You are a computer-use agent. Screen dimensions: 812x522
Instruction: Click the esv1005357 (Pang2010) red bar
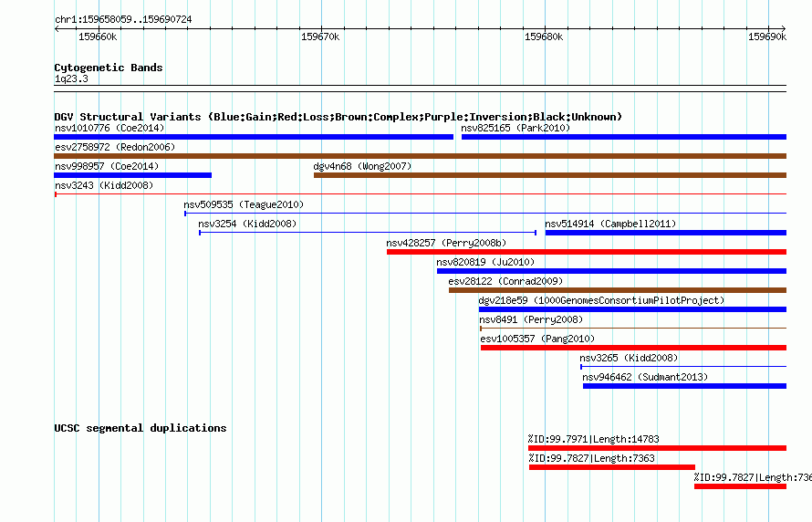tap(633, 348)
